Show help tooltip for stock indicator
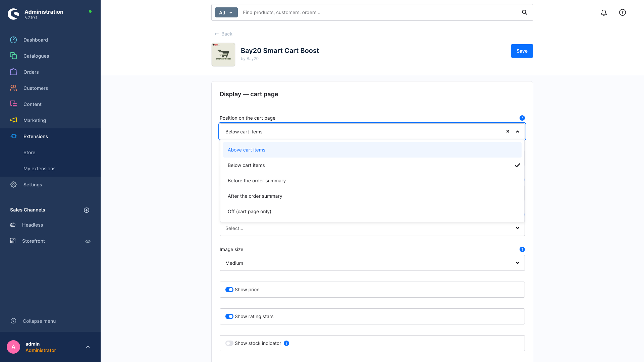The width and height of the screenshot is (644, 362). 286,343
